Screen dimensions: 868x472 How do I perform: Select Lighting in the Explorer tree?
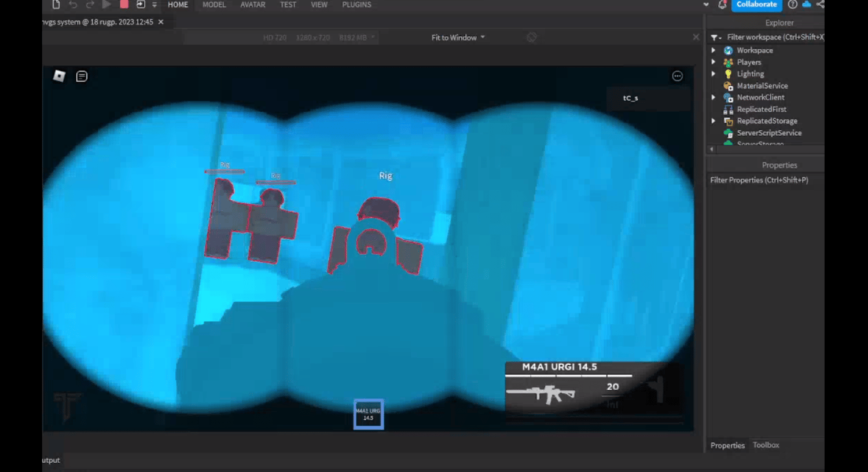point(750,74)
